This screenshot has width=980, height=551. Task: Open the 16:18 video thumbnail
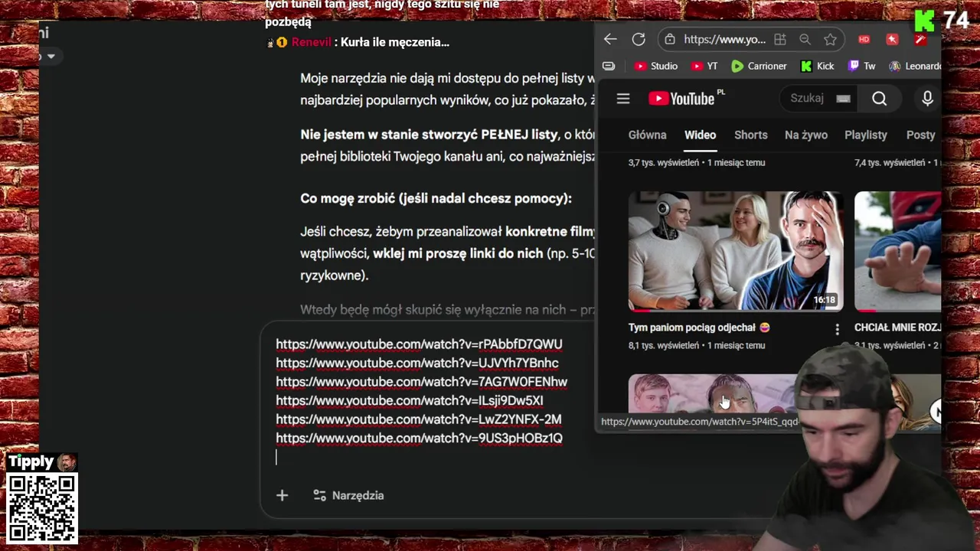tap(736, 251)
